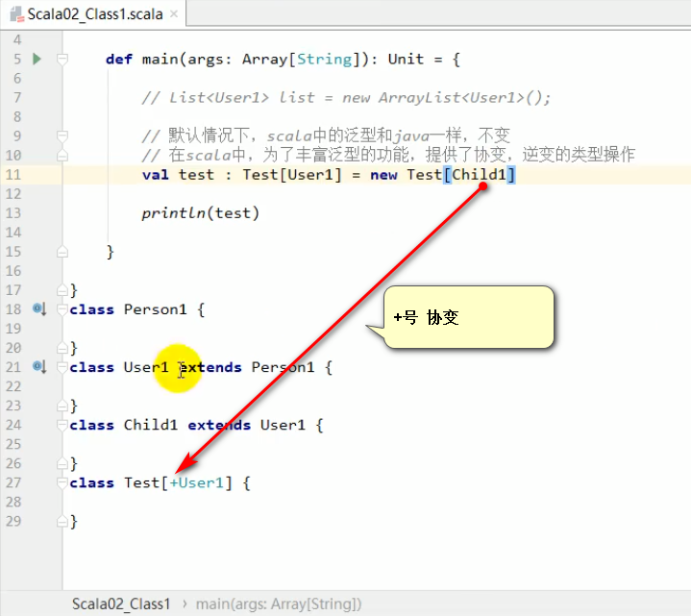
Task: Collapse the main method fold on line 5
Action: [62, 59]
